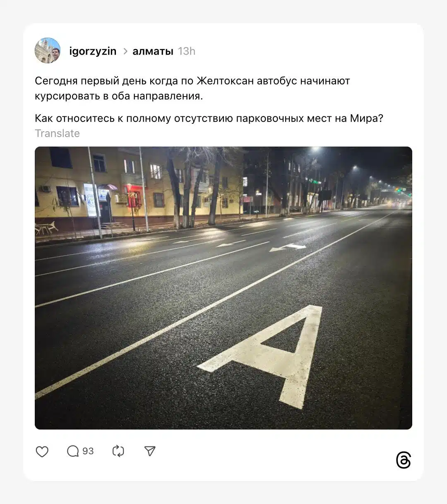Open the night street photo attachment
This screenshot has height=504, width=447.
pyautogui.click(x=223, y=288)
